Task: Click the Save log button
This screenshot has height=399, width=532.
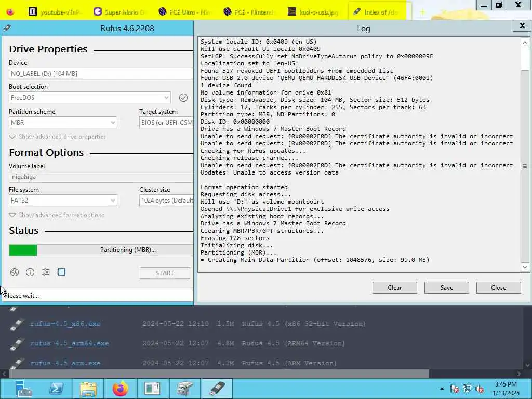Action: coord(446,288)
